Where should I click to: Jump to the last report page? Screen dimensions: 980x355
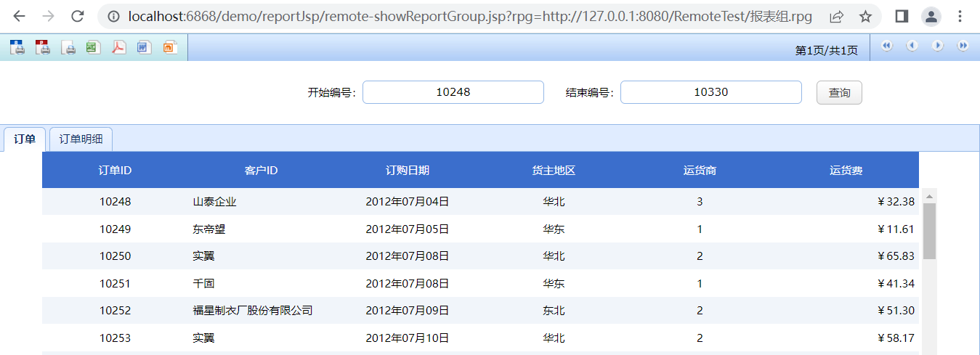pos(963,46)
